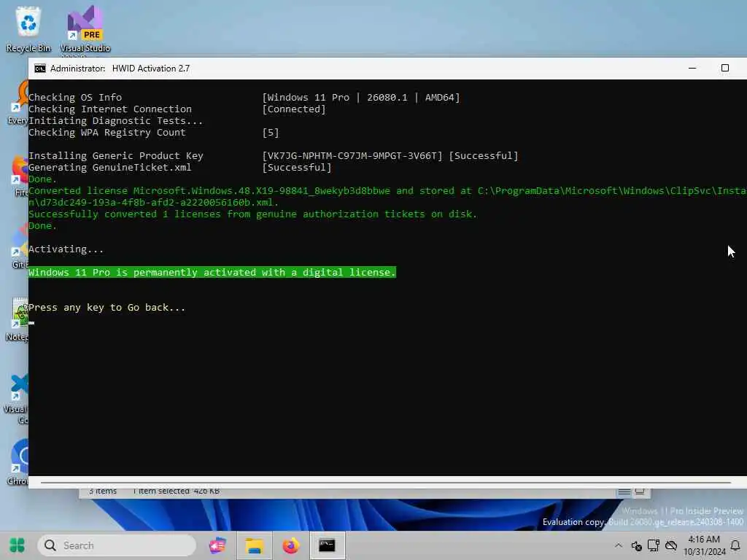This screenshot has height=560, width=747.
Task: Maximize the HWID Activation window
Action: coord(724,68)
